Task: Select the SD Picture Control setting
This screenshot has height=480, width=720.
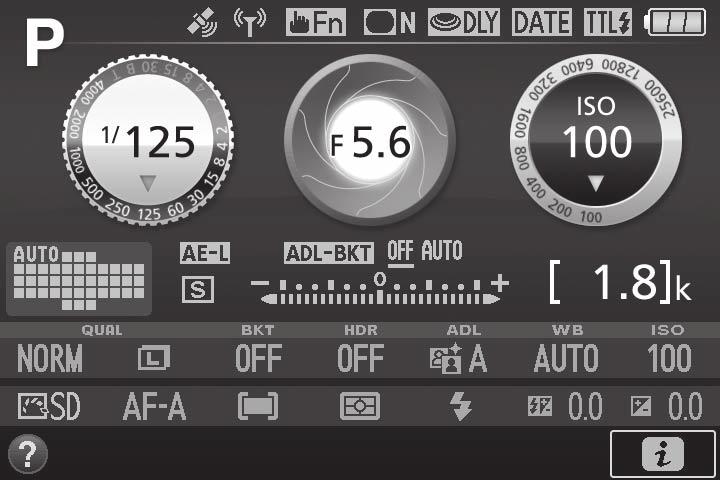Action: point(49,407)
